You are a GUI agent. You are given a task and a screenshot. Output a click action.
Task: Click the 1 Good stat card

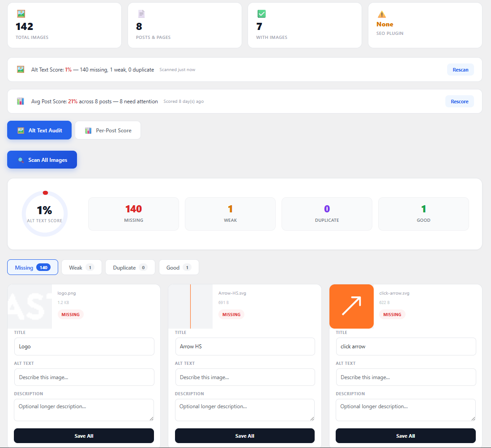[423, 214]
